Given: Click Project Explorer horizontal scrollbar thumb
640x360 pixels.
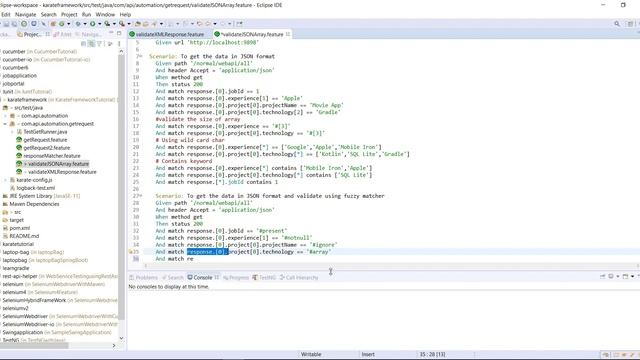Looking at the screenshot, I should point(34,345).
